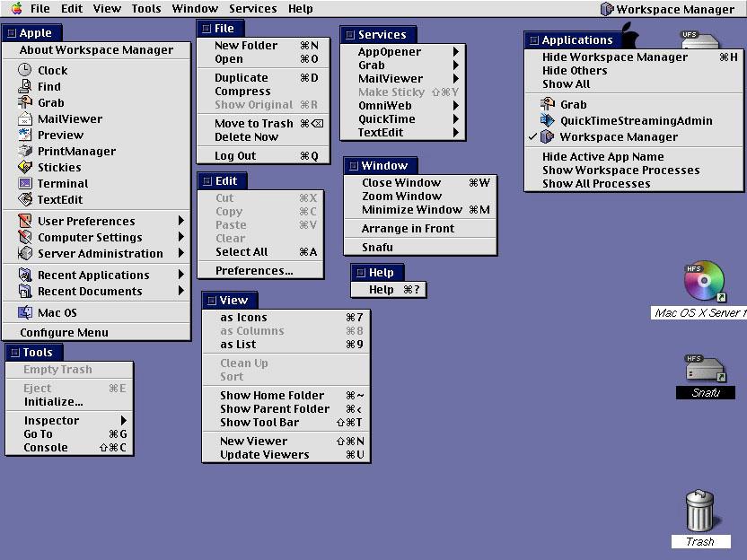
Task: Click the Window tear-off menu title square
Action: click(x=354, y=166)
